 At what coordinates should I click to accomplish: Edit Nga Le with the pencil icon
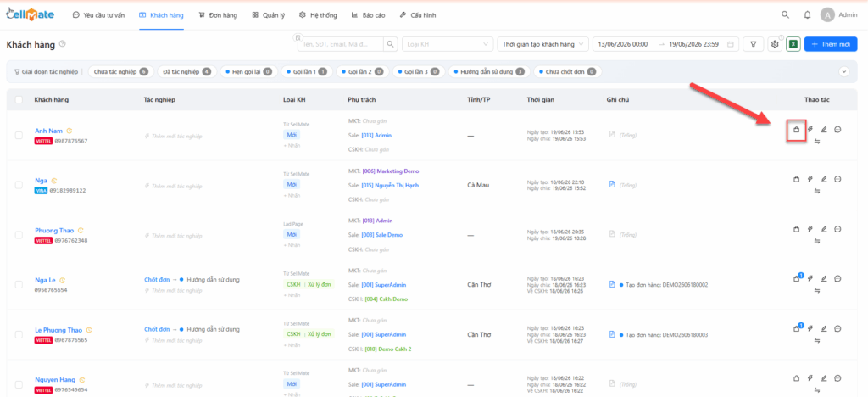tap(824, 279)
